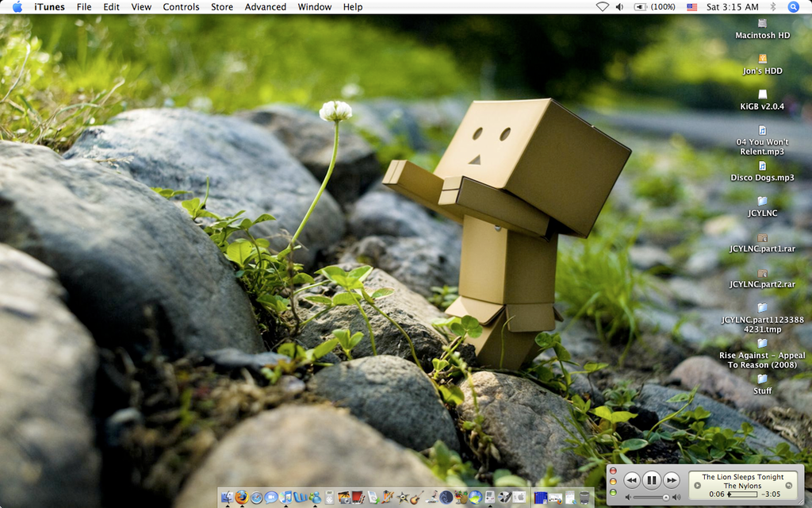Open the surfer icon in the Dock

[x=431, y=498]
